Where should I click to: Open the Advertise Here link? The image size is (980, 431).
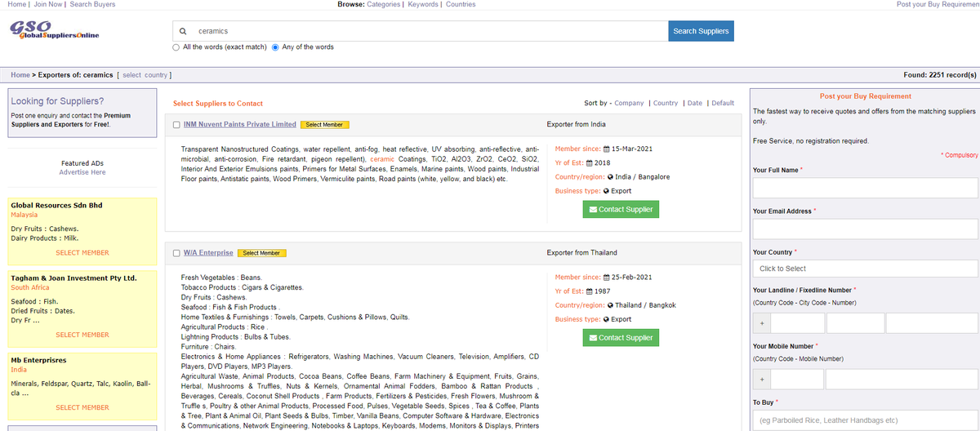pos(82,172)
